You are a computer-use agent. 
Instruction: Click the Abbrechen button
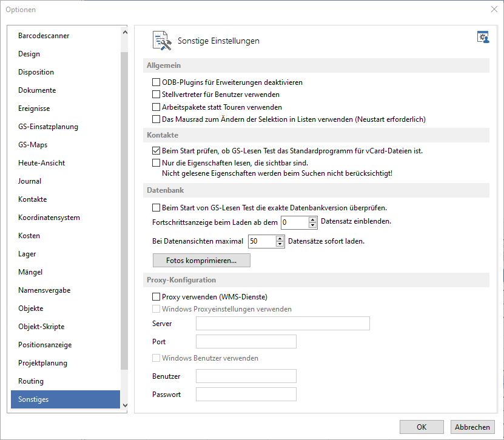click(472, 427)
